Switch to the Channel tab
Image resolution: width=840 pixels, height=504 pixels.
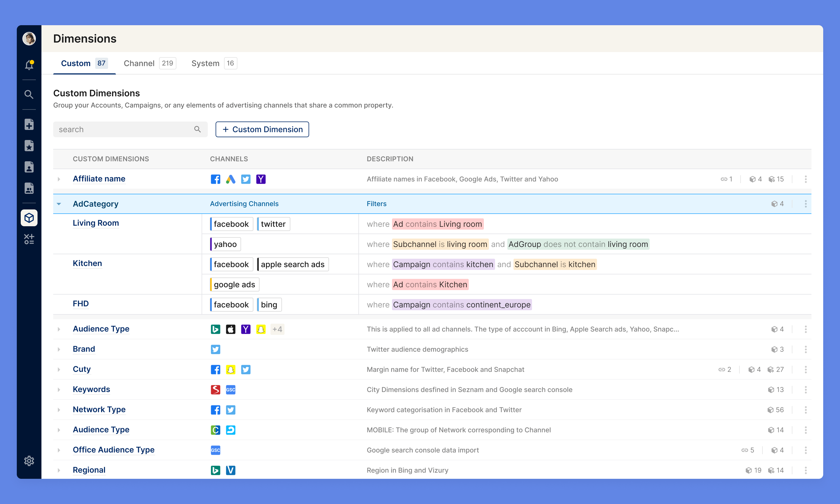150,63
